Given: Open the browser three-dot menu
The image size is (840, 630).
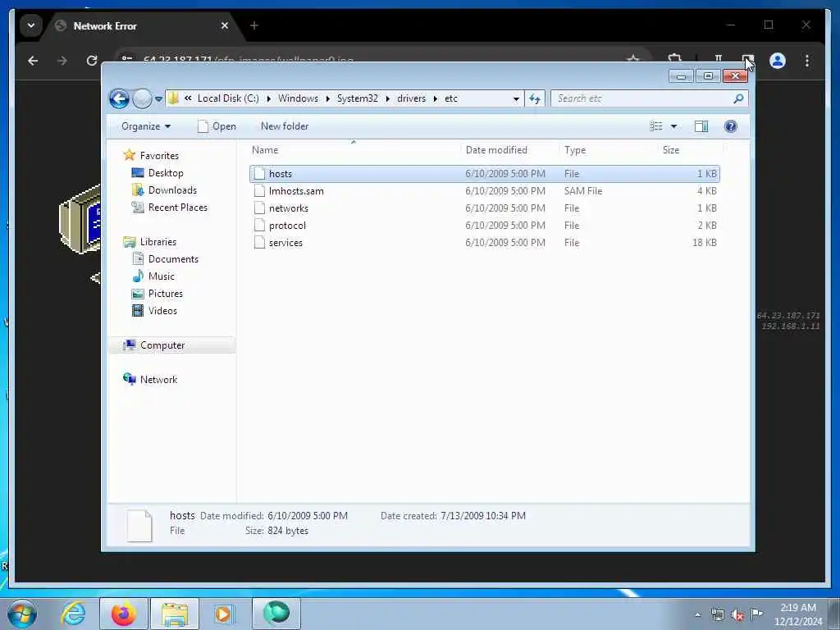Looking at the screenshot, I should [x=807, y=61].
